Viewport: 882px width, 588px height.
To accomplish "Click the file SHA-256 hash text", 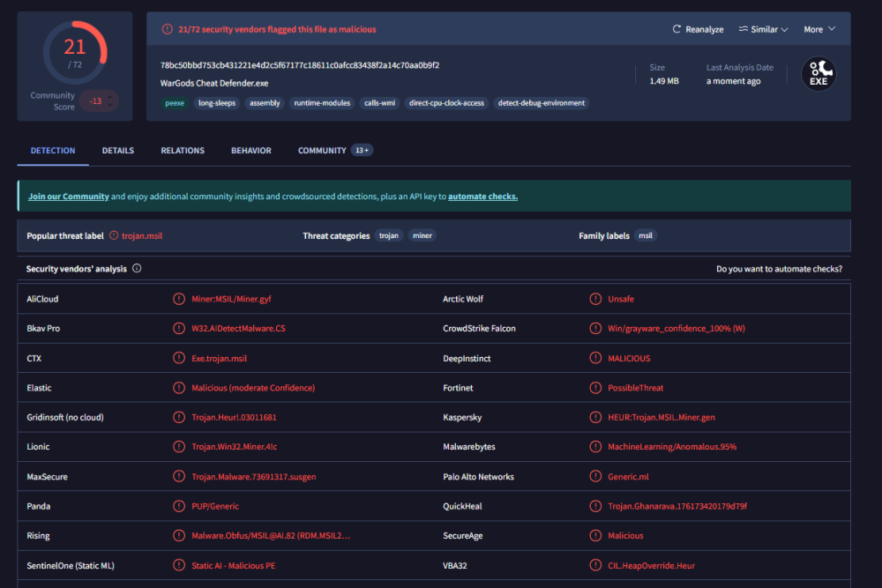I will point(300,65).
